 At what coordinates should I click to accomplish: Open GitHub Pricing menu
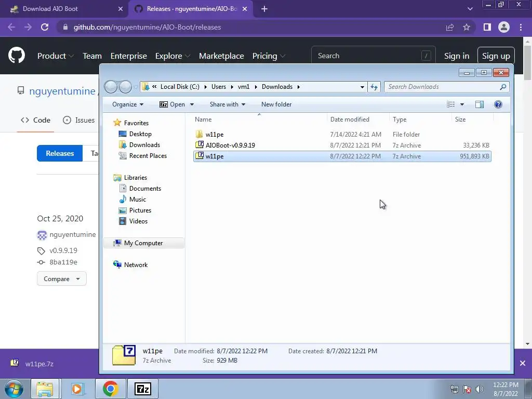pyautogui.click(x=269, y=56)
